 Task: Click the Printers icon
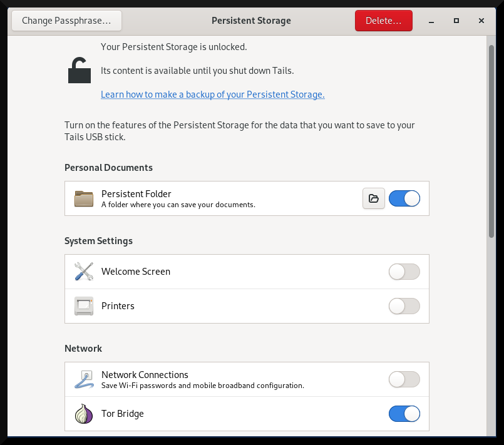84,306
